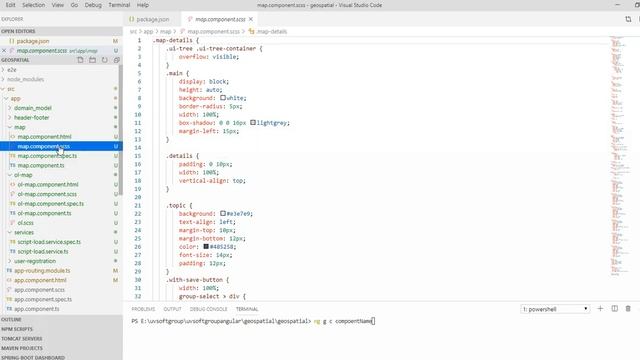Open the Terminal menu
640x360 pixels.
(x=119, y=5)
